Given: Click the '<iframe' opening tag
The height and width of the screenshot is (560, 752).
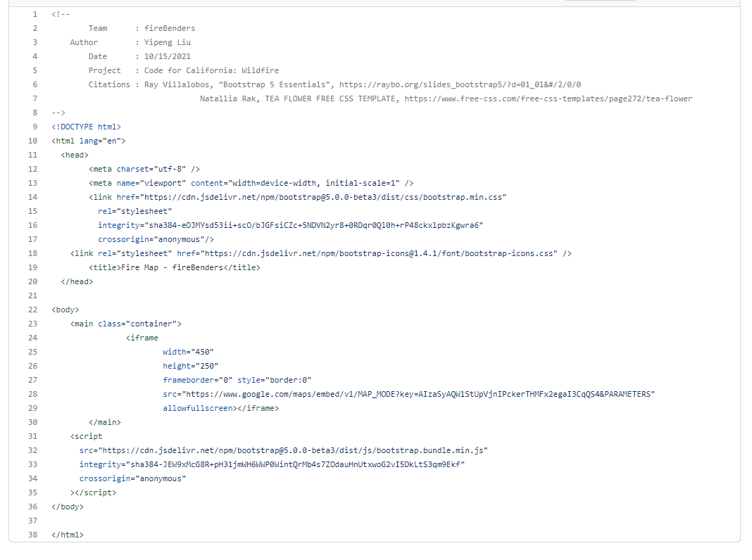Looking at the screenshot, I should pyautogui.click(x=142, y=338).
